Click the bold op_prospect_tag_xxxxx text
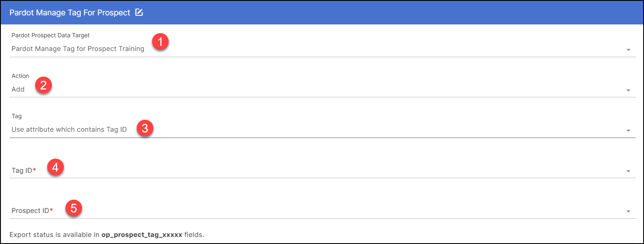This screenshot has height=244, width=644. 142,234
